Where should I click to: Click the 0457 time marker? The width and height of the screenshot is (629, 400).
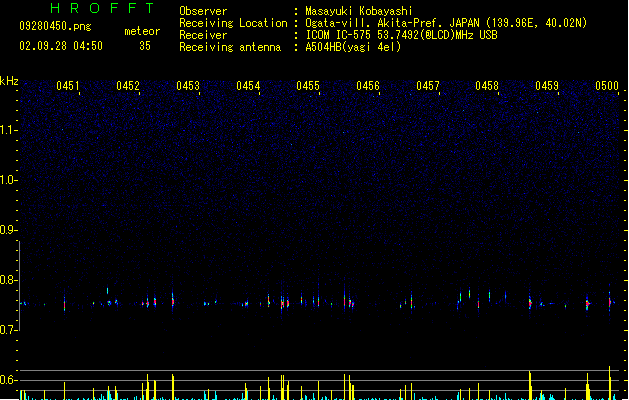[428, 86]
